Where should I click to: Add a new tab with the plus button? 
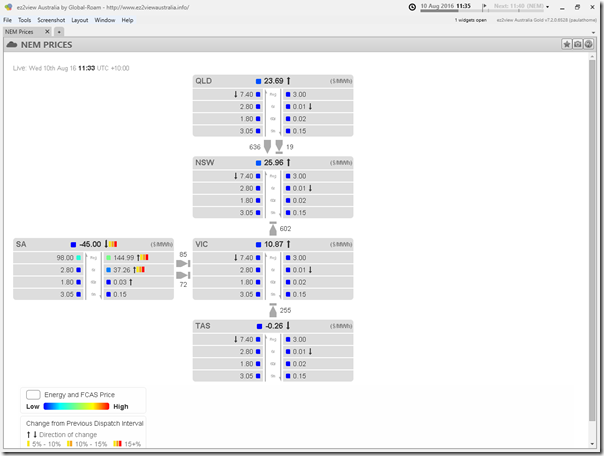59,32
